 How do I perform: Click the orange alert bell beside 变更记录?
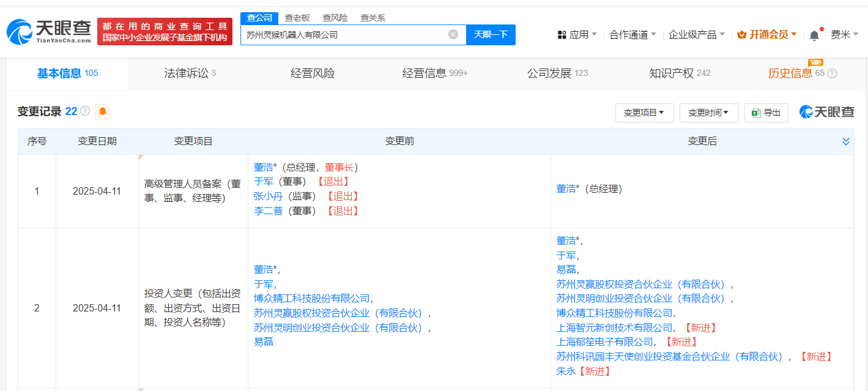click(x=103, y=111)
